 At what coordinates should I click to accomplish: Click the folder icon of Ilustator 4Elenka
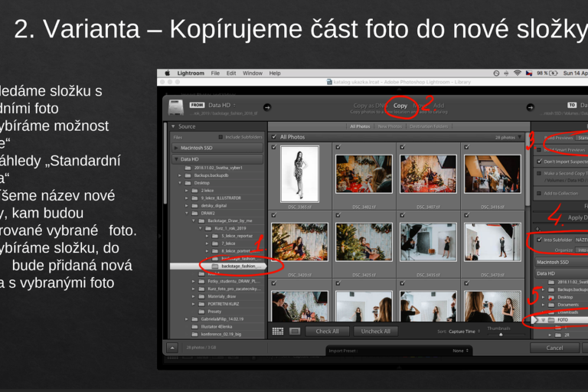tap(195, 326)
